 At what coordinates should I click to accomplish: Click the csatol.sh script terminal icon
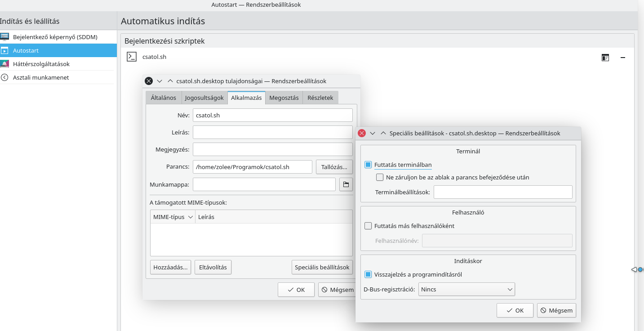[132, 57]
